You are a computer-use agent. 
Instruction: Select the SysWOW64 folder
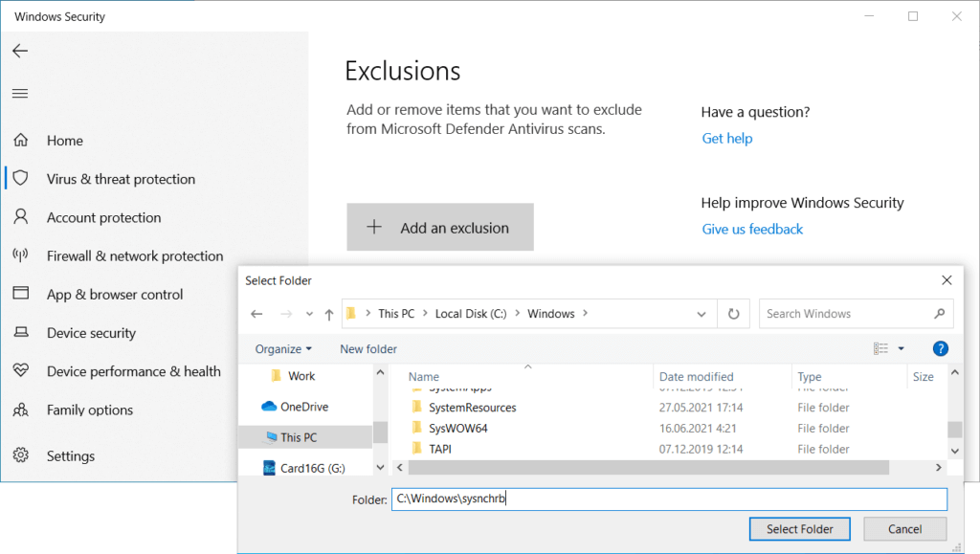coord(457,429)
